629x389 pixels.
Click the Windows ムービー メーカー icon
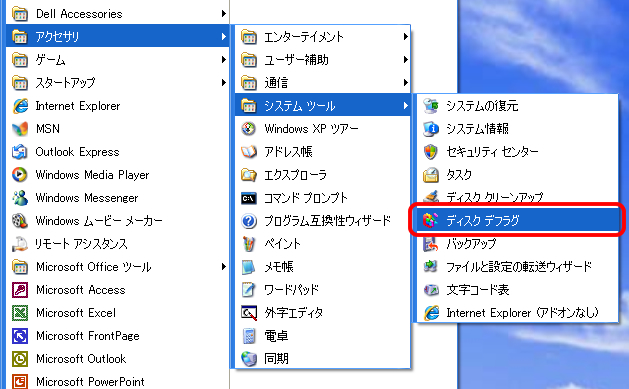[x=20, y=221]
